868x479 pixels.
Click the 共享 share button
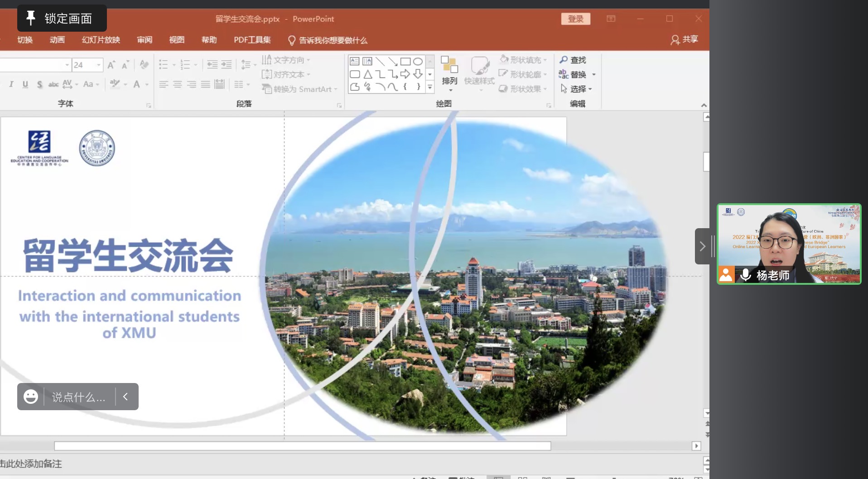coord(685,40)
